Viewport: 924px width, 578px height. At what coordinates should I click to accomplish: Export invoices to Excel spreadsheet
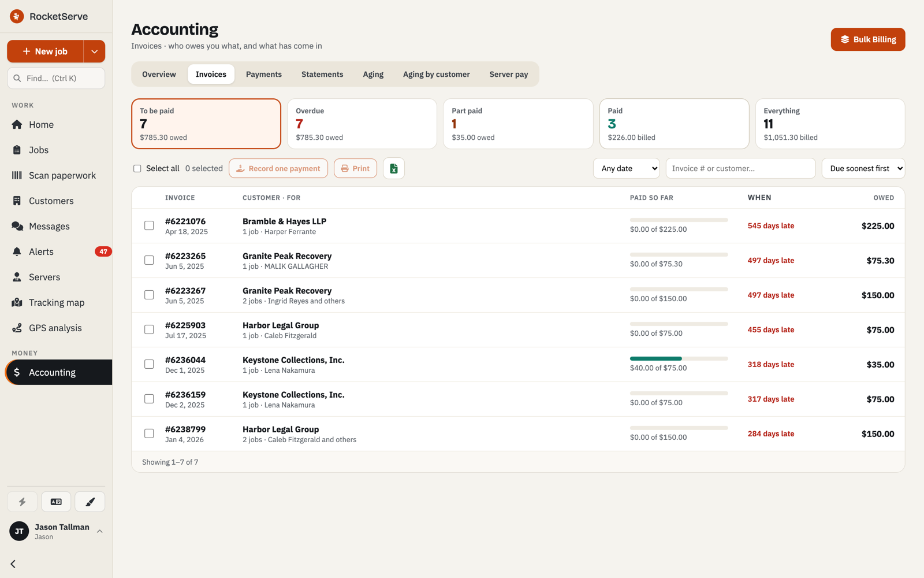[394, 168]
